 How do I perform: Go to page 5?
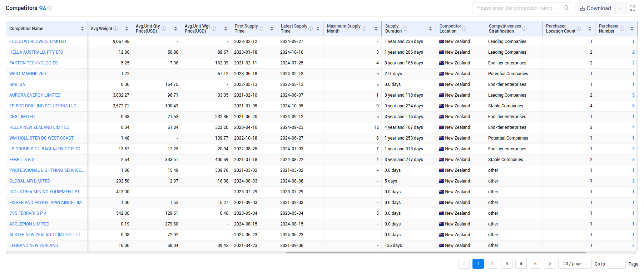coord(535,264)
